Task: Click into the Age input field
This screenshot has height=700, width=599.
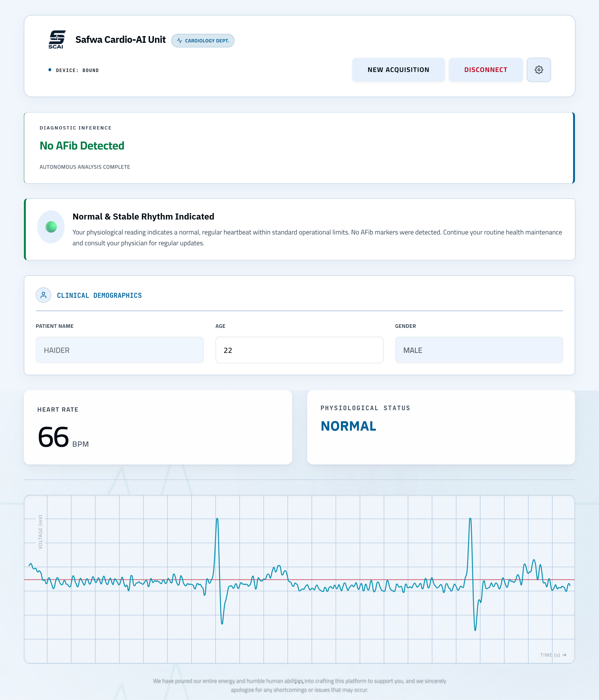Action: click(299, 350)
